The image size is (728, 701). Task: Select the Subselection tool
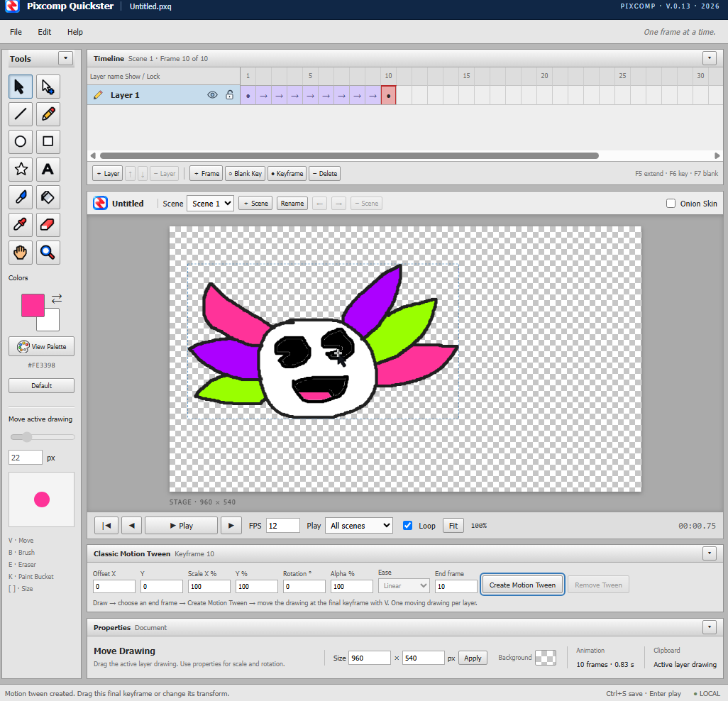click(x=48, y=87)
